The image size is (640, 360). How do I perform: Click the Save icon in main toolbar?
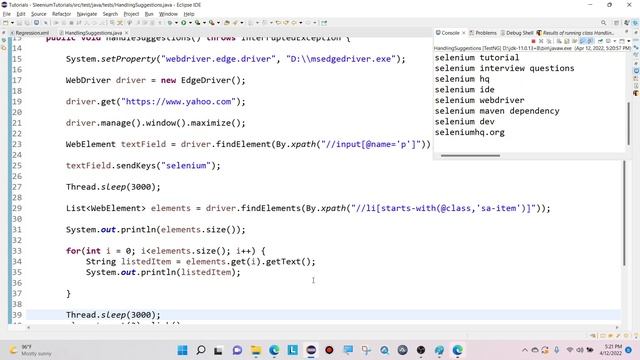(x=20, y=23)
